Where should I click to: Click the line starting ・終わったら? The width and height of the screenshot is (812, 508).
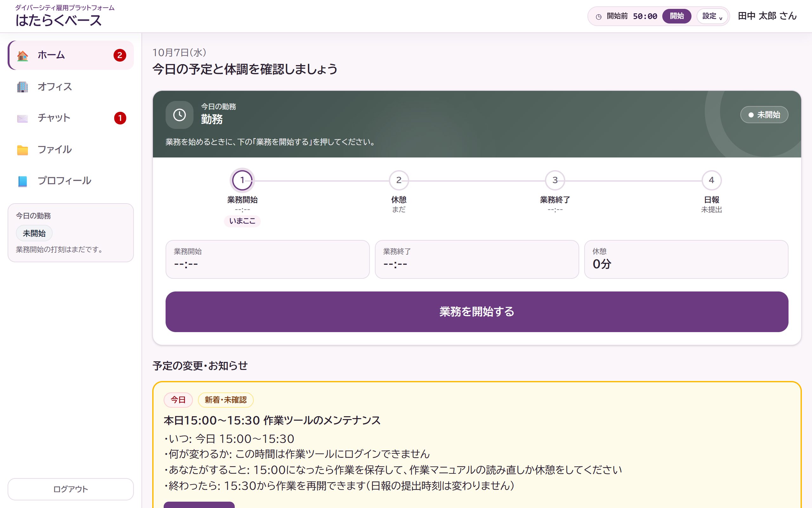(x=339, y=486)
